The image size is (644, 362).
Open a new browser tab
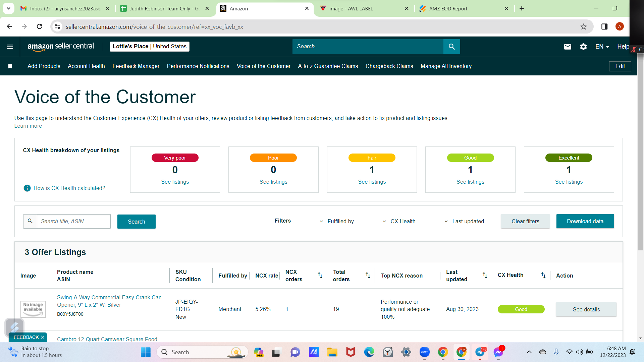(522, 8)
